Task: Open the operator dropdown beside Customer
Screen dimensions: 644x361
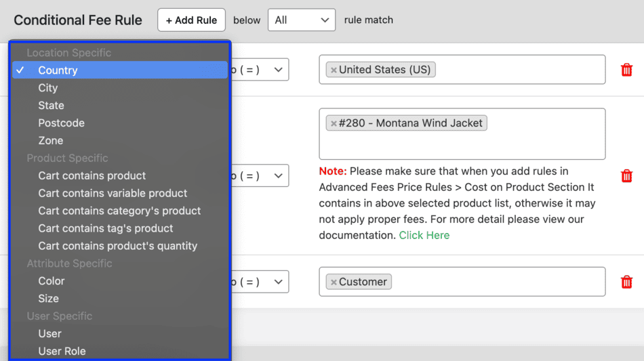Action: pos(260,282)
